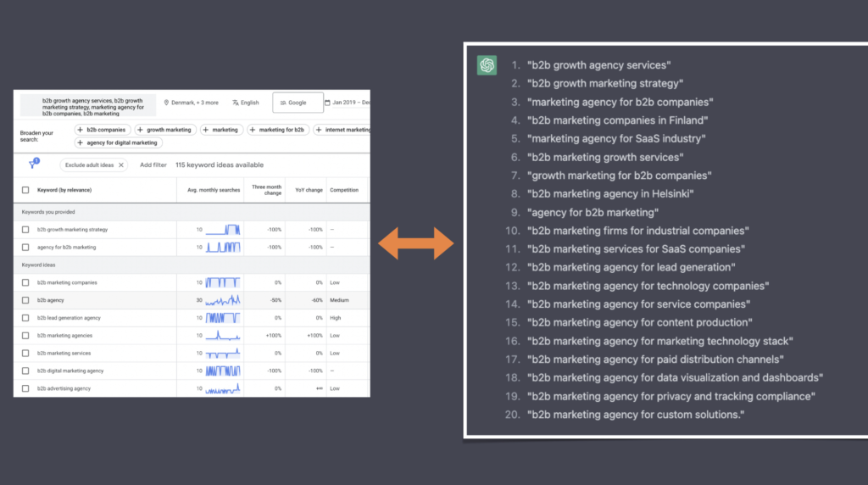Open the English language selector
Viewport: 868px width, 485px height.
pyautogui.click(x=246, y=103)
